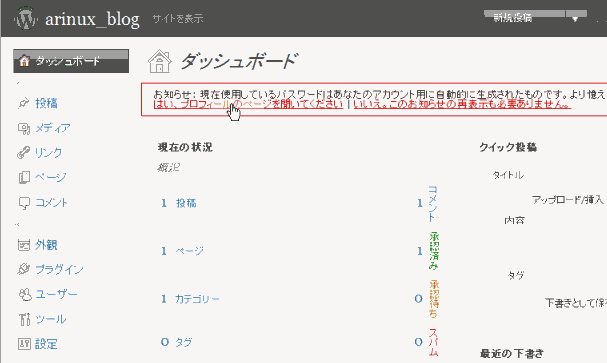Click the house icon in ダッシュボード menu
The image size is (607, 363).
(24, 61)
